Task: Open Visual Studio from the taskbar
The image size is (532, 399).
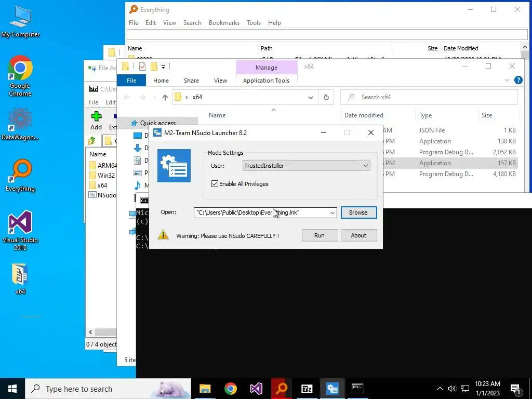Action: coord(256,389)
